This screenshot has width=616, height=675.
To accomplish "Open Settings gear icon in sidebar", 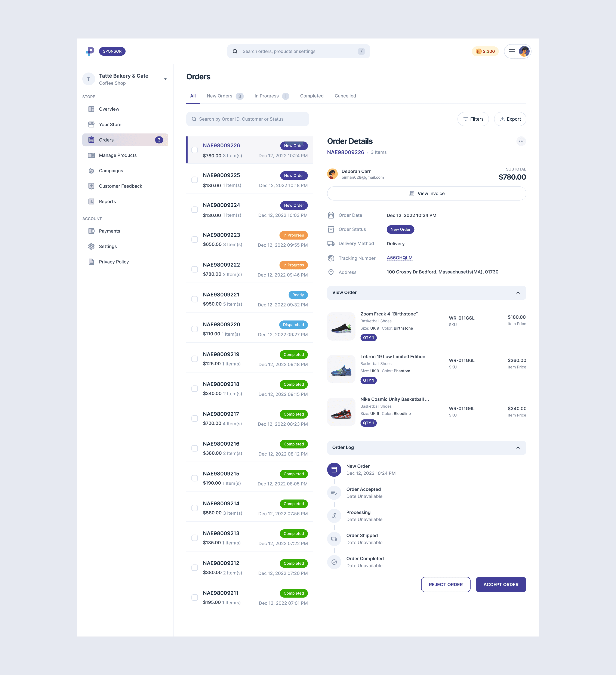I will click(91, 246).
